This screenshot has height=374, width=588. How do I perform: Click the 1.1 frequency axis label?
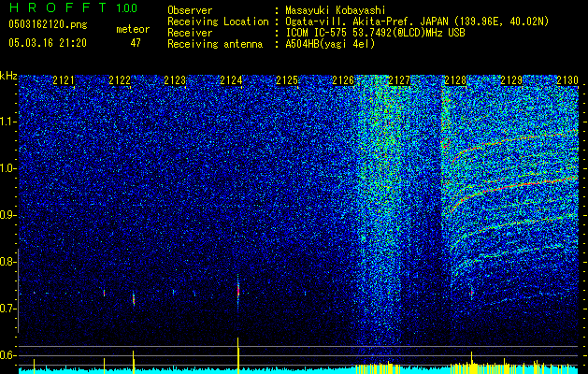tap(8, 122)
